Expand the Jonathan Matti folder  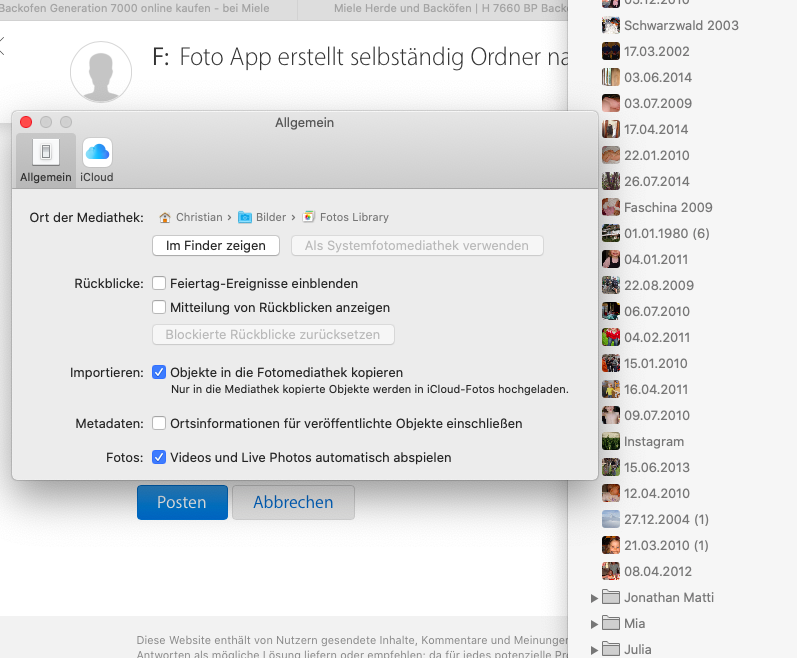point(594,598)
